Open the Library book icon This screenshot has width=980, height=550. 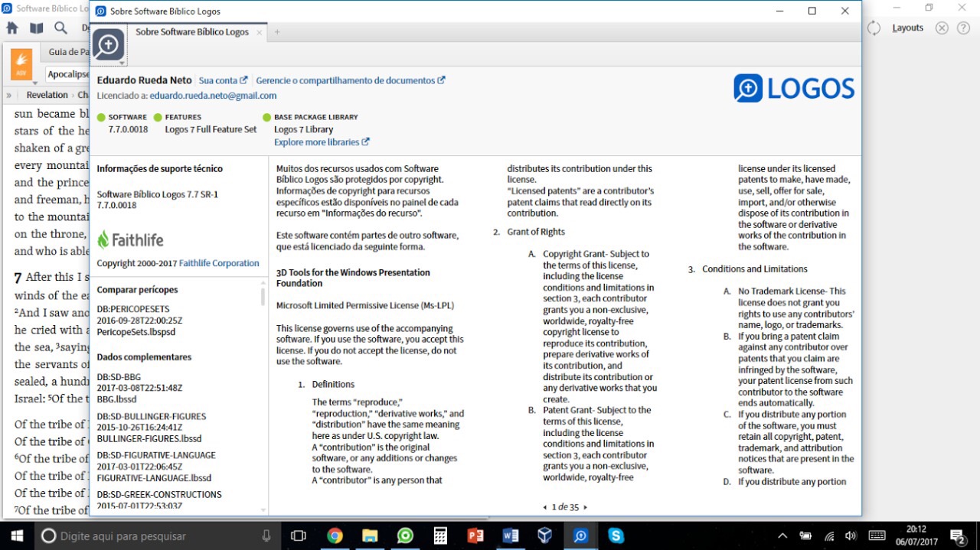tap(37, 28)
